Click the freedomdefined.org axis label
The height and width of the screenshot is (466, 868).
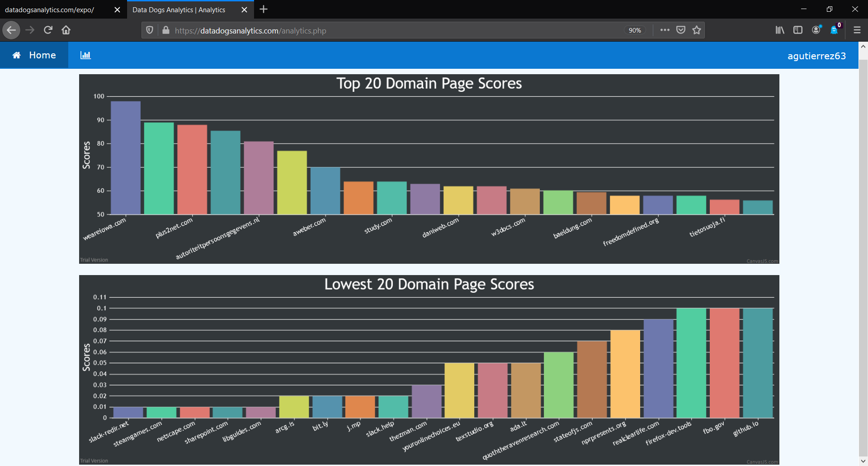[631, 232]
